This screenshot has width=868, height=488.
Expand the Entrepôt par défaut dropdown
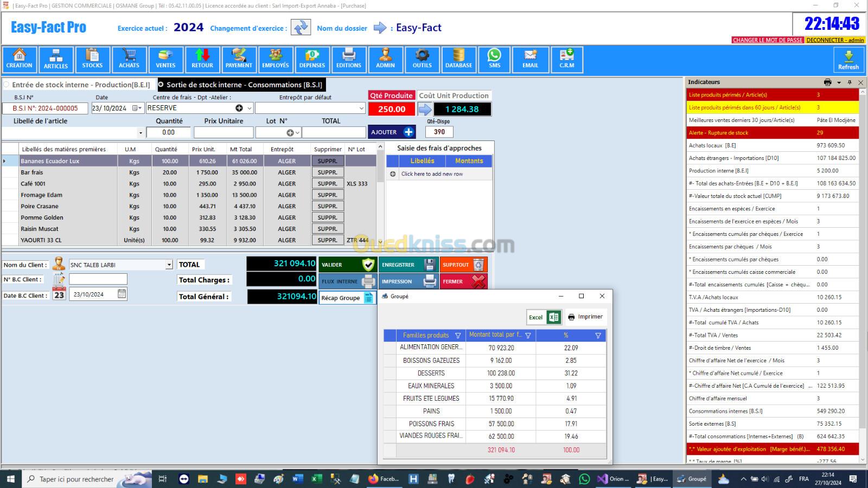click(361, 108)
